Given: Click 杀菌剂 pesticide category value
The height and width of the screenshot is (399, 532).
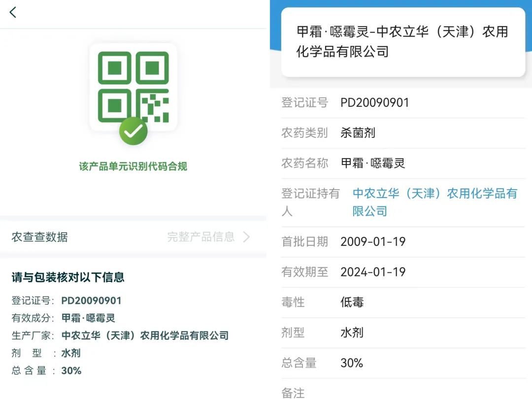Looking at the screenshot, I should tap(358, 133).
